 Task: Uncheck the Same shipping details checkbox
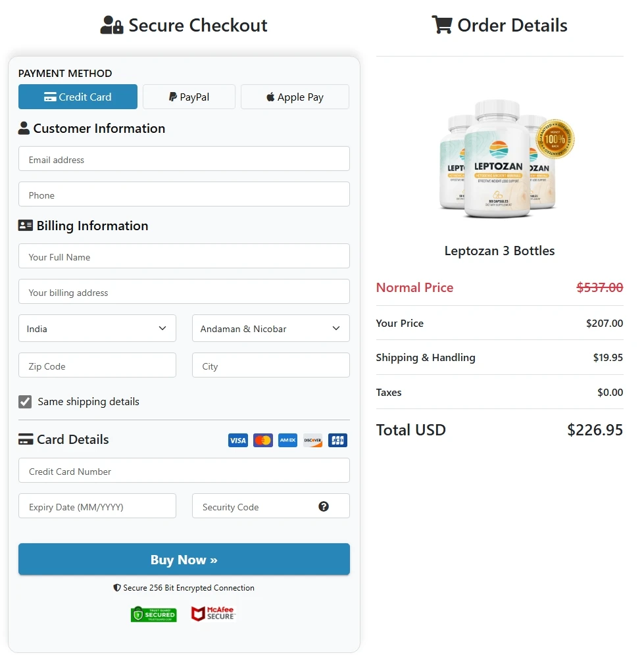(x=24, y=401)
